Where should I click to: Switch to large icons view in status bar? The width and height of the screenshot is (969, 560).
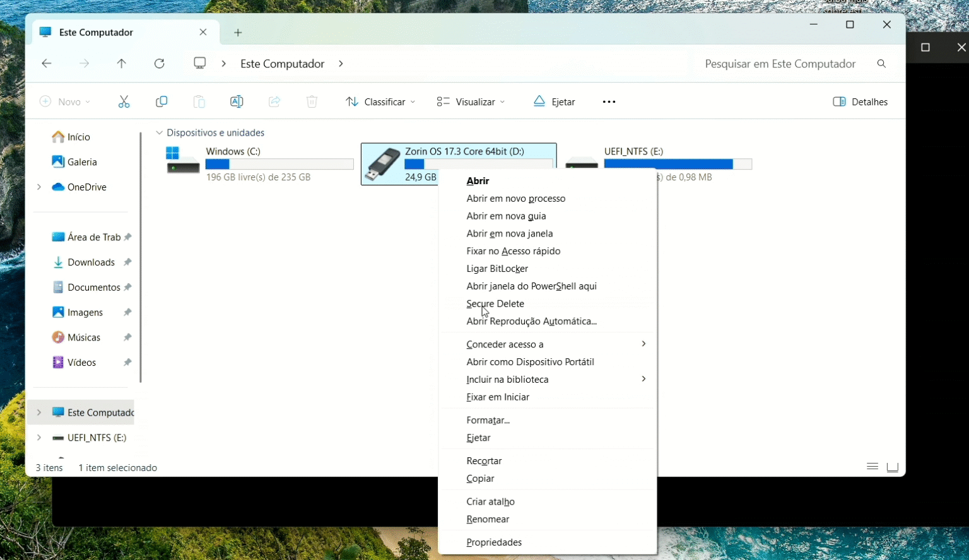tap(892, 467)
